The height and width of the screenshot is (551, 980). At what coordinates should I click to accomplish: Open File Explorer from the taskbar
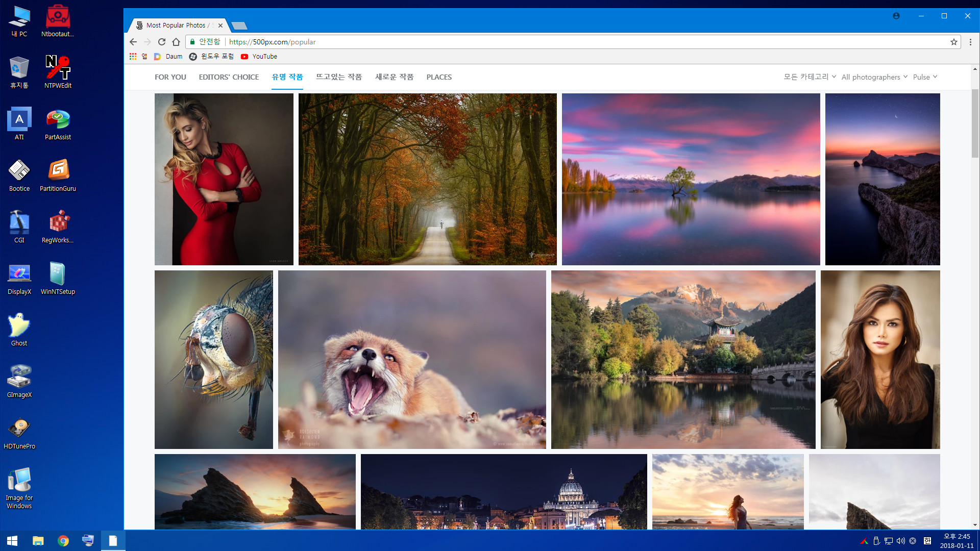pos(38,541)
